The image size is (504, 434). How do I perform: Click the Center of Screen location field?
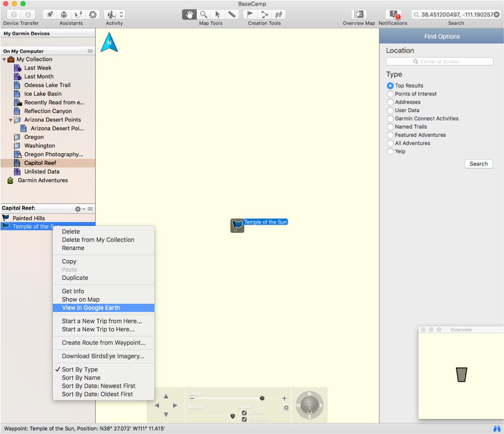click(439, 61)
